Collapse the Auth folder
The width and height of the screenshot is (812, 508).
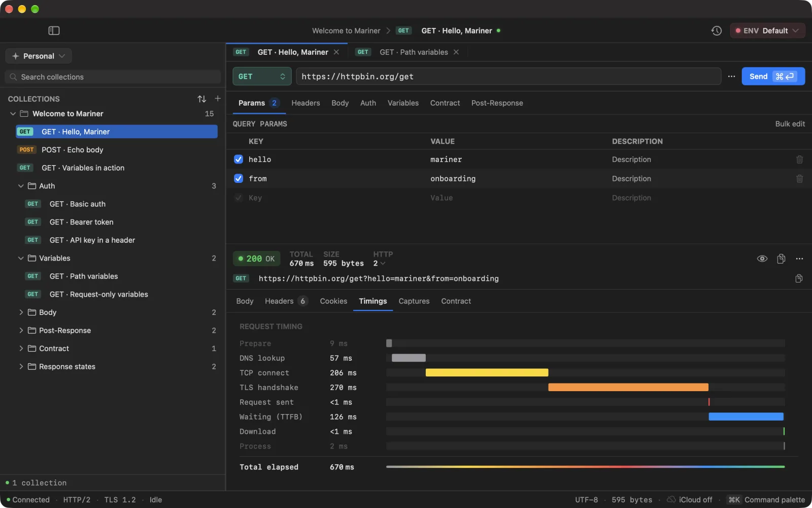pyautogui.click(x=21, y=186)
